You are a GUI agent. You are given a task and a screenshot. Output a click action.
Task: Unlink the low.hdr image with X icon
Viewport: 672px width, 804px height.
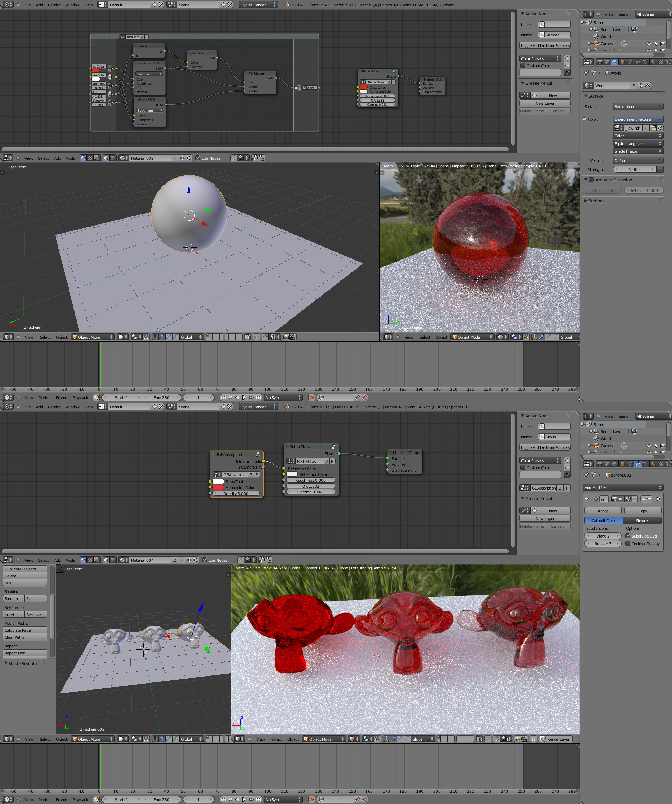point(660,128)
